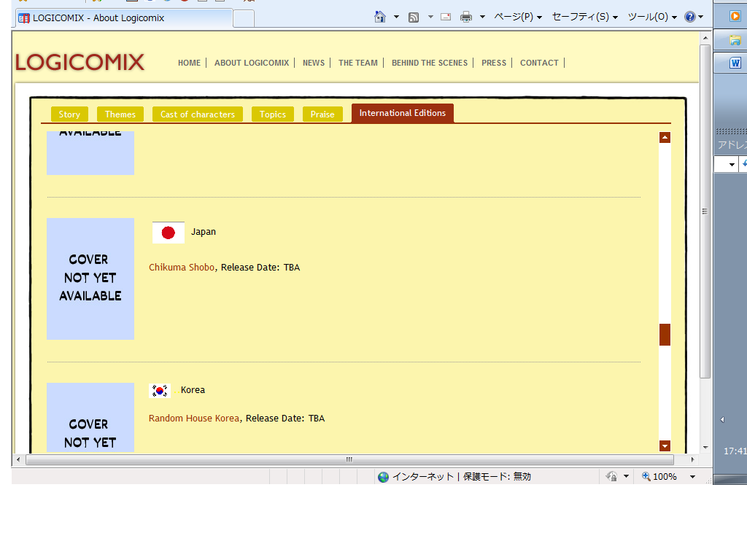Click the Internet zone globe icon in status bar
Screen dimensions: 747x560
pyautogui.click(x=383, y=477)
